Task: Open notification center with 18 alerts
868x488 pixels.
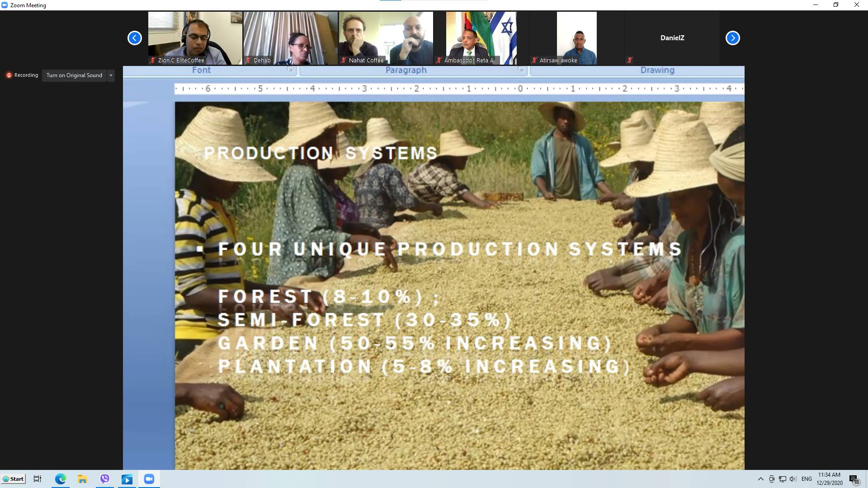Action: 854,479
